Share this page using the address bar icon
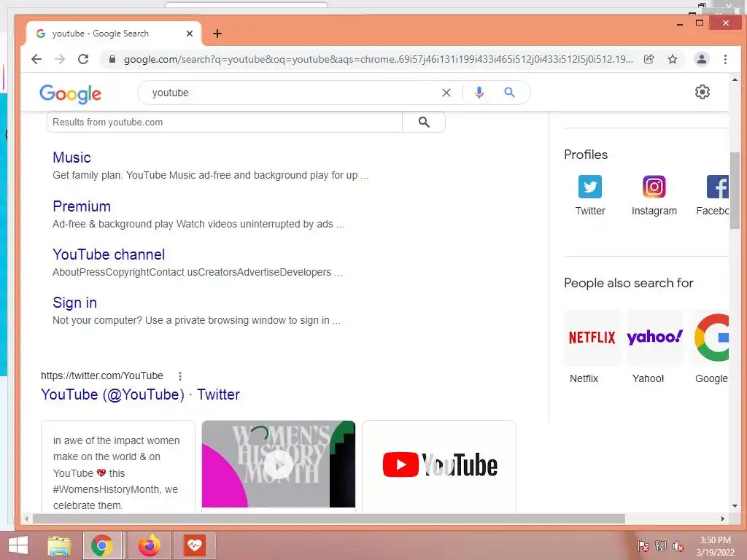Screen dimensions: 747x560 tap(649, 59)
